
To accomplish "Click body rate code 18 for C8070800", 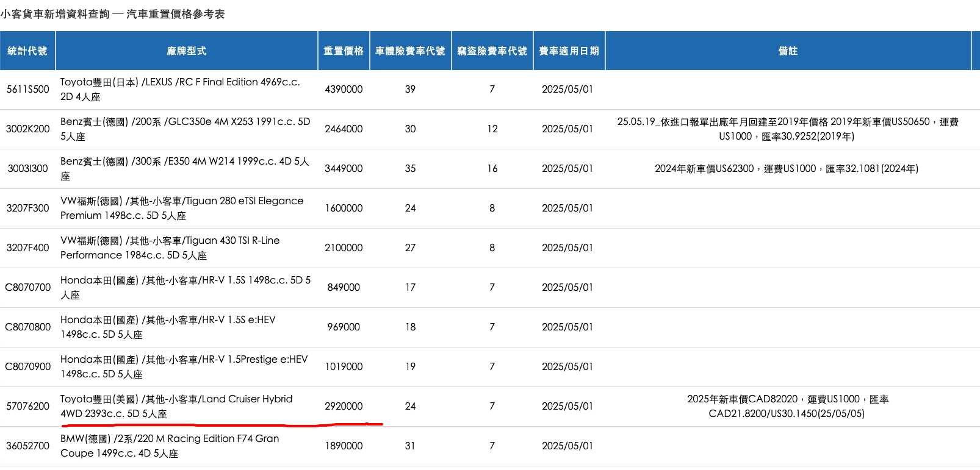I will tap(410, 327).
